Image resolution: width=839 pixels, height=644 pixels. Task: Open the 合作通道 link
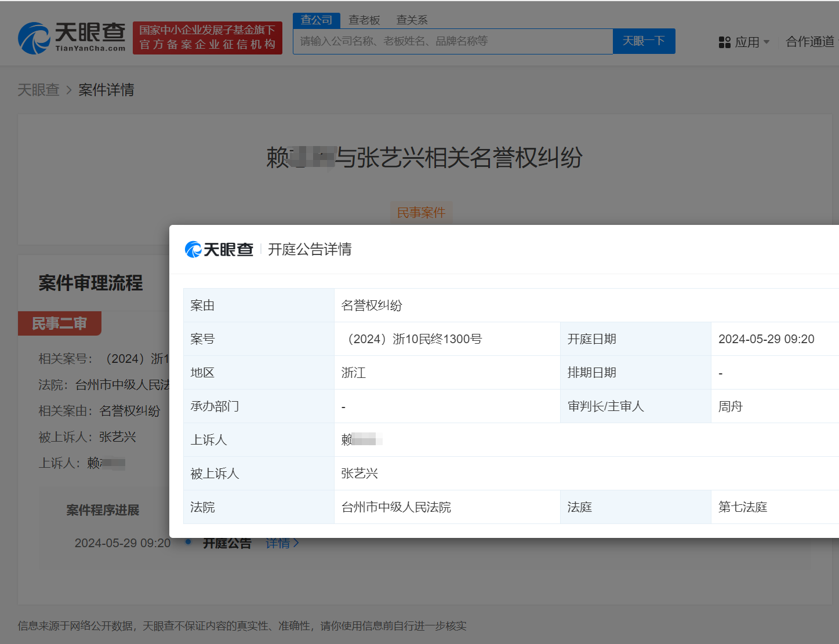809,41
